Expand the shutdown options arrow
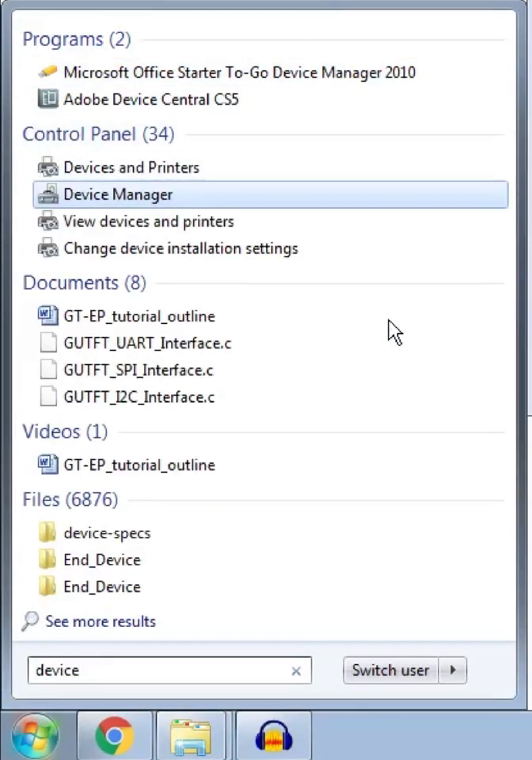The height and width of the screenshot is (760, 532). tap(453, 670)
